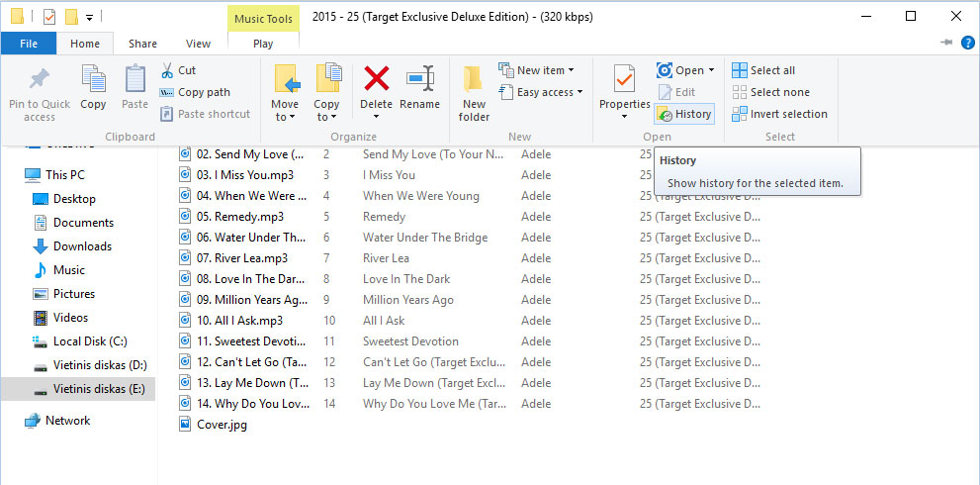980x485 pixels.
Task: Open the File tab
Action: pyautogui.click(x=29, y=44)
